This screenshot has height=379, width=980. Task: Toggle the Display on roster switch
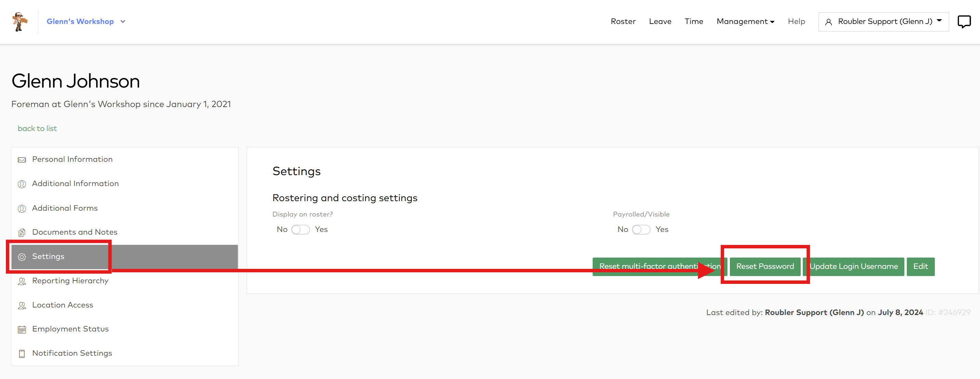[x=300, y=230]
